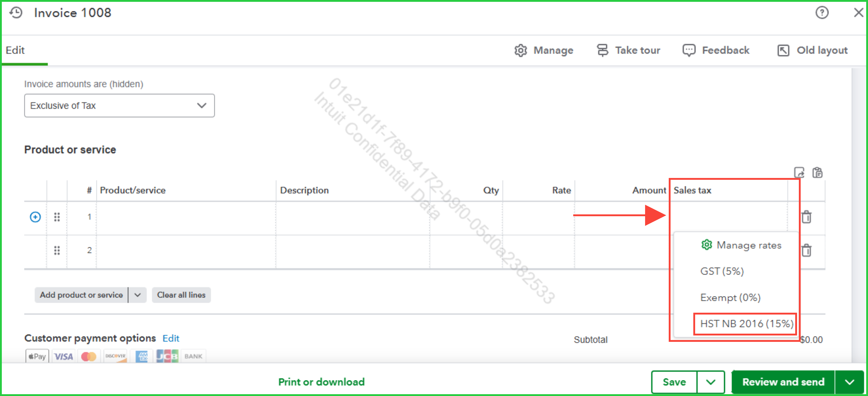Expand Review and send dropdown arrow
This screenshot has height=396, width=868.
(850, 382)
